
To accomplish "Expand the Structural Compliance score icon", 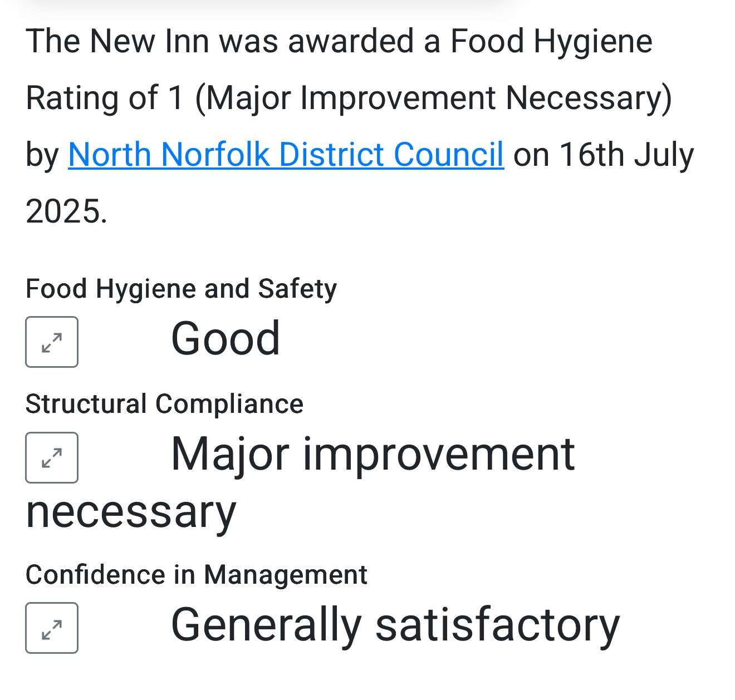I will point(52,457).
